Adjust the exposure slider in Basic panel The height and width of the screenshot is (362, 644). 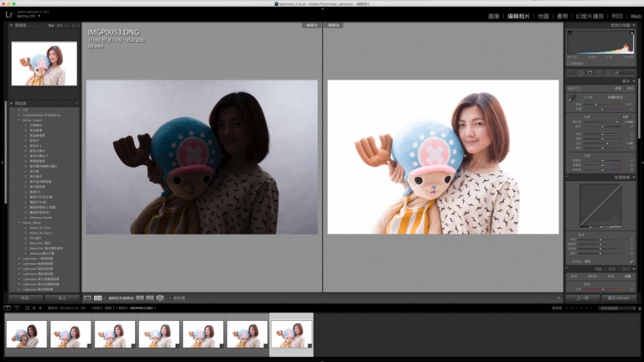[616, 122]
